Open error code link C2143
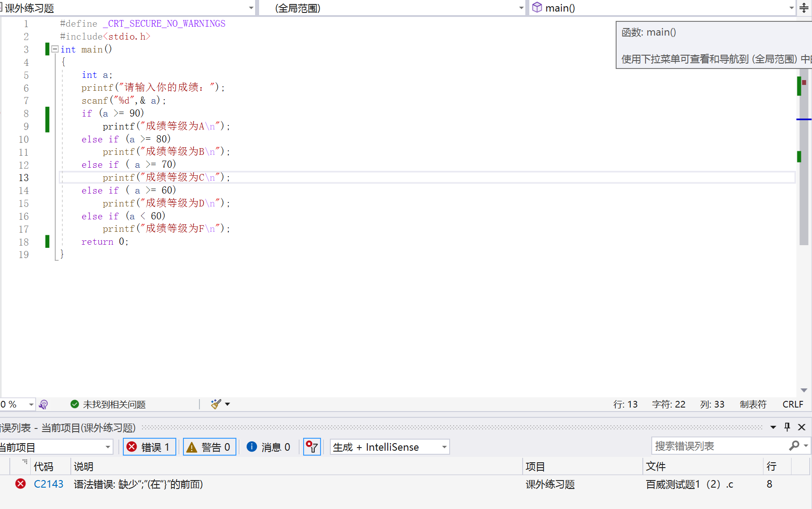 click(x=49, y=484)
